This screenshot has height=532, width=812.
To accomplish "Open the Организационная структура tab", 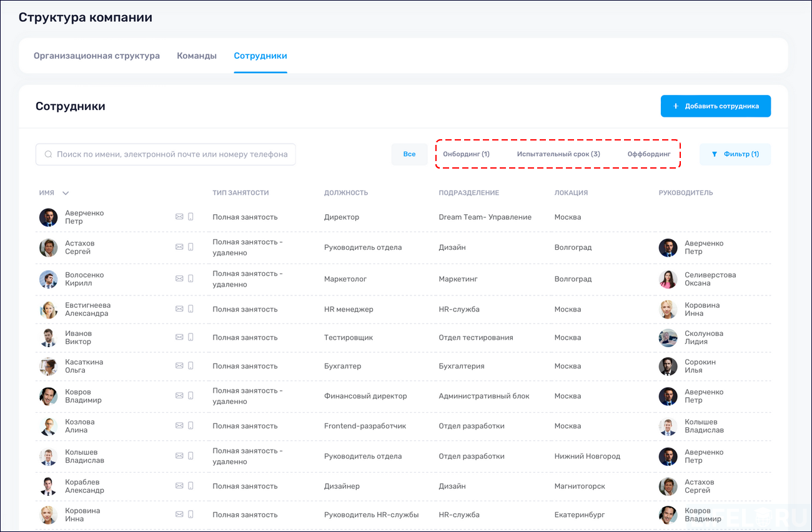I will (97, 55).
